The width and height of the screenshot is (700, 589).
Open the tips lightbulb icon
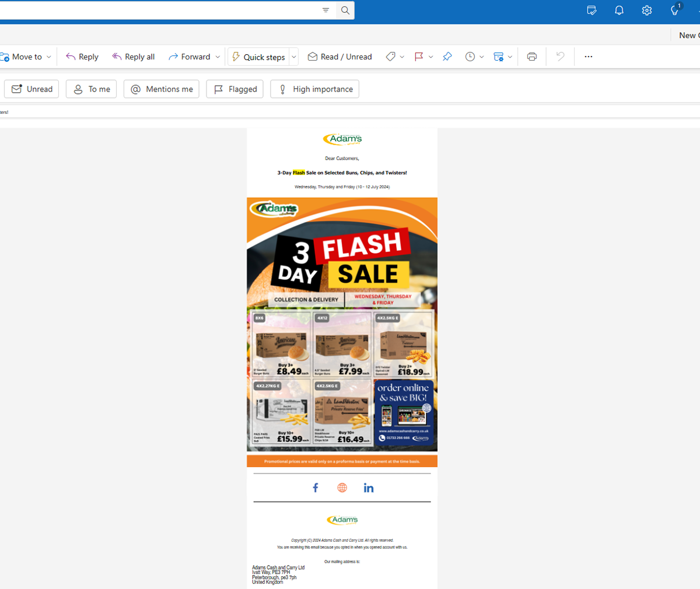(x=675, y=10)
